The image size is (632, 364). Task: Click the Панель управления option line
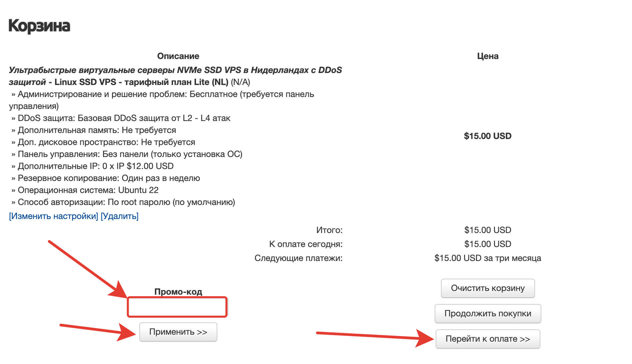[130, 154]
